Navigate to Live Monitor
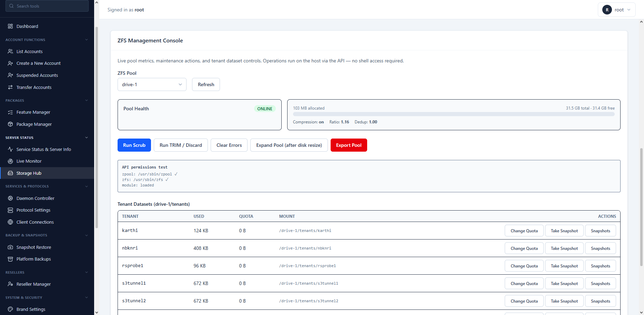 click(x=47, y=161)
